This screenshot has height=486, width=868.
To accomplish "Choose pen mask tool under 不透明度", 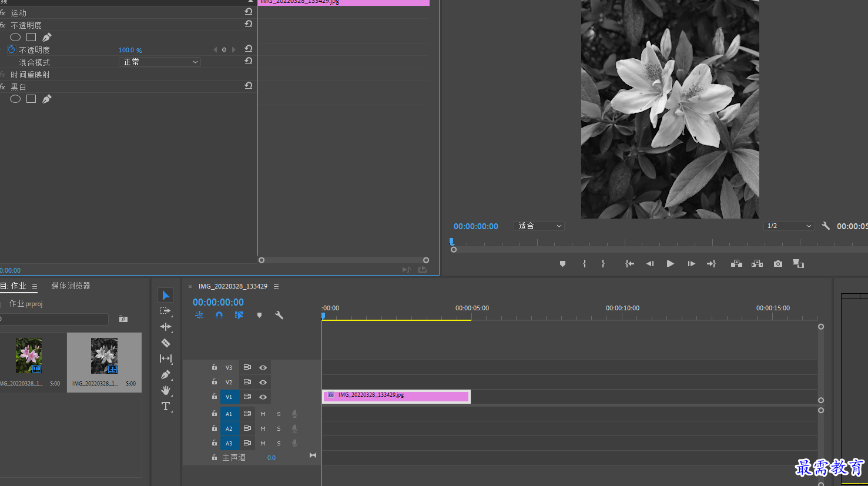I will 47,37.
